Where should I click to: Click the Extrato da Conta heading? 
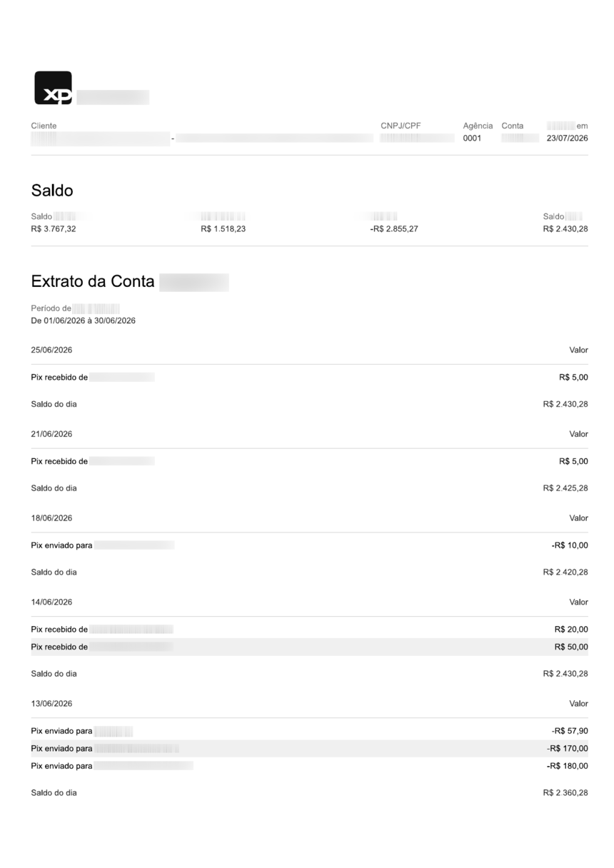tap(93, 281)
